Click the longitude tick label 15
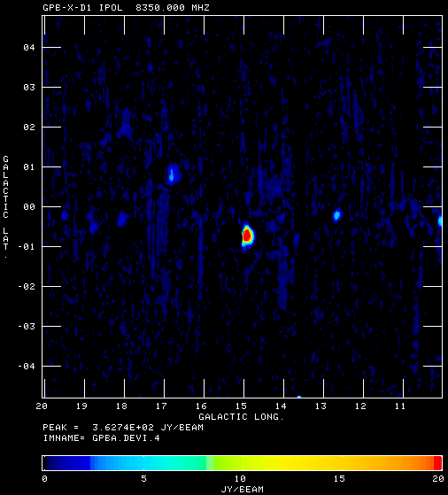448x495 pixels. [241, 406]
